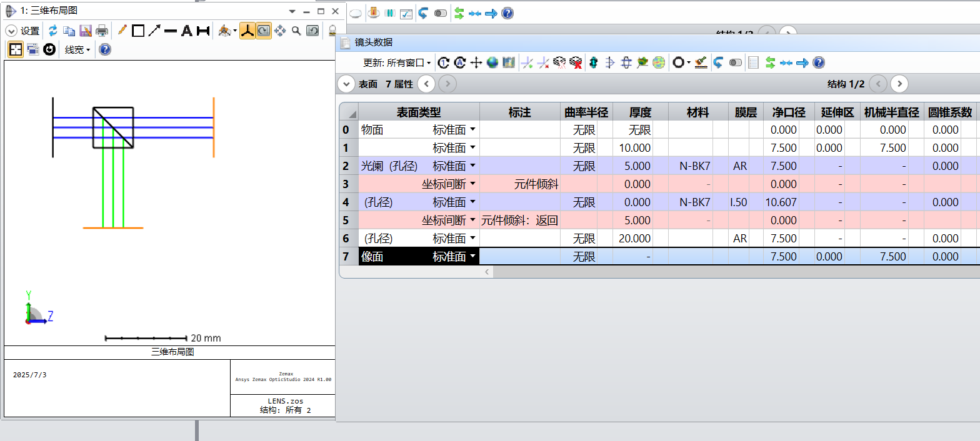Open help for the 3D layout window
The height and width of the screenshot is (441, 980).
[x=105, y=49]
